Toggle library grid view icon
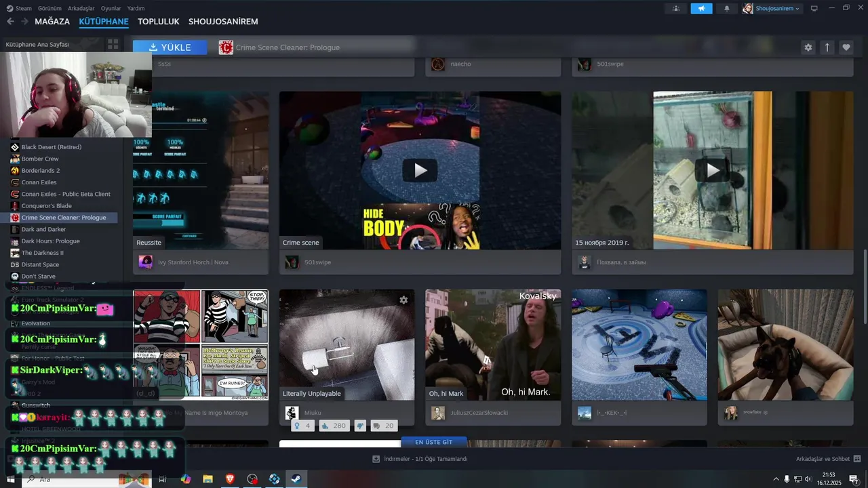The height and width of the screenshot is (488, 868). pos(113,44)
